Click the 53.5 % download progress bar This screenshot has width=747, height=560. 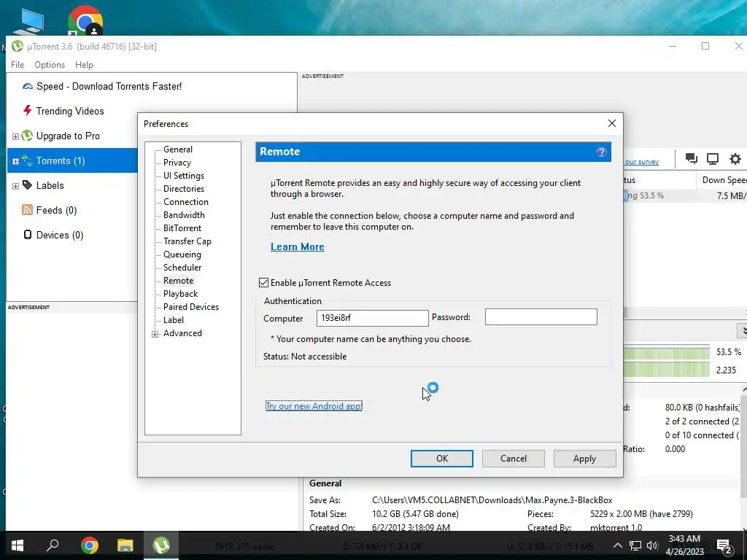pyautogui.click(x=666, y=352)
